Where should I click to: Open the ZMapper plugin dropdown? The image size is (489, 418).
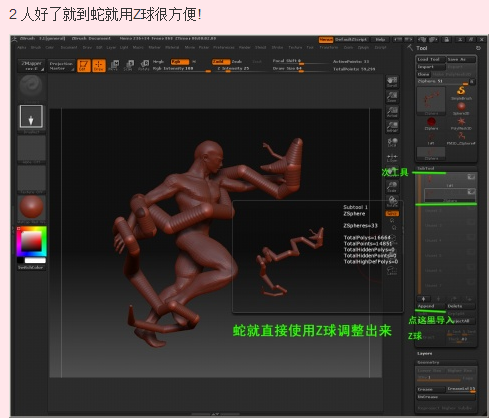(x=31, y=66)
